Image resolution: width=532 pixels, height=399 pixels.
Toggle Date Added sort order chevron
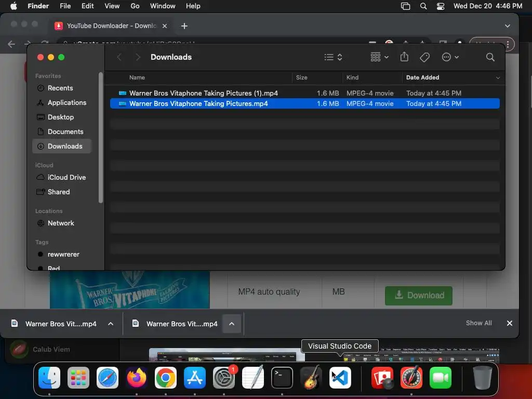pos(498,78)
